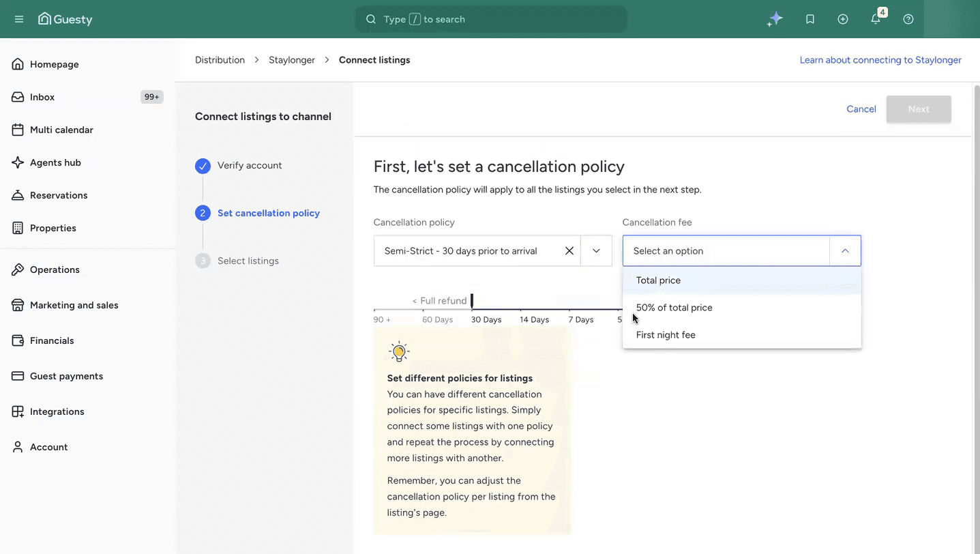Click the step 3 circle icon

coord(203,261)
